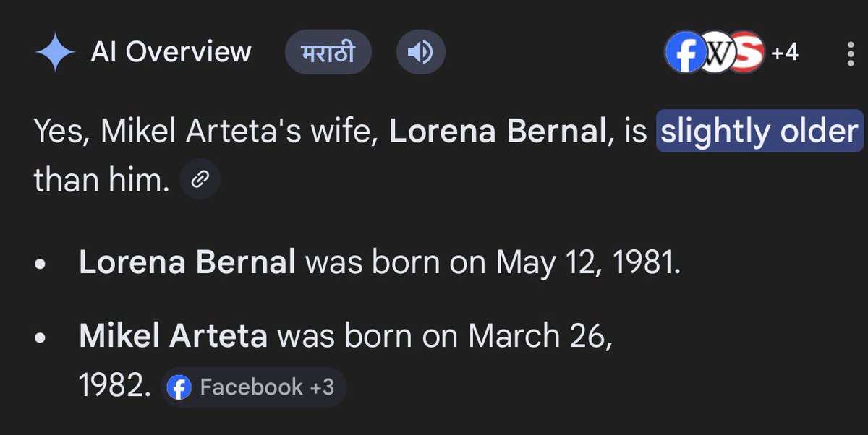Click the "May 12, 1981" date text
Screen dimensions: 868x435
[588, 263]
